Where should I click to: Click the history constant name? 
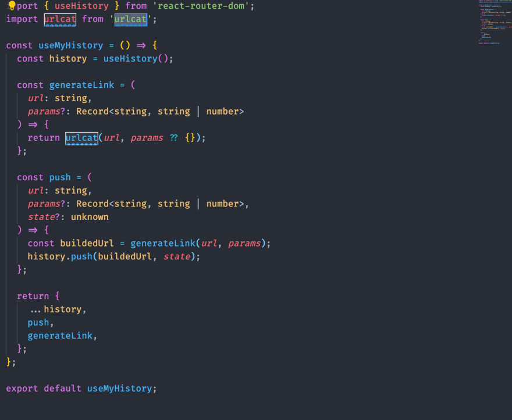68,59
